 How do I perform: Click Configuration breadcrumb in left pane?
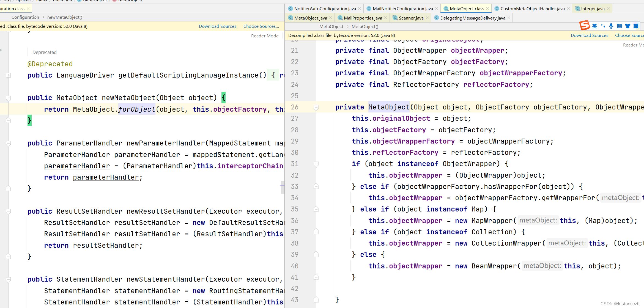coord(25,17)
